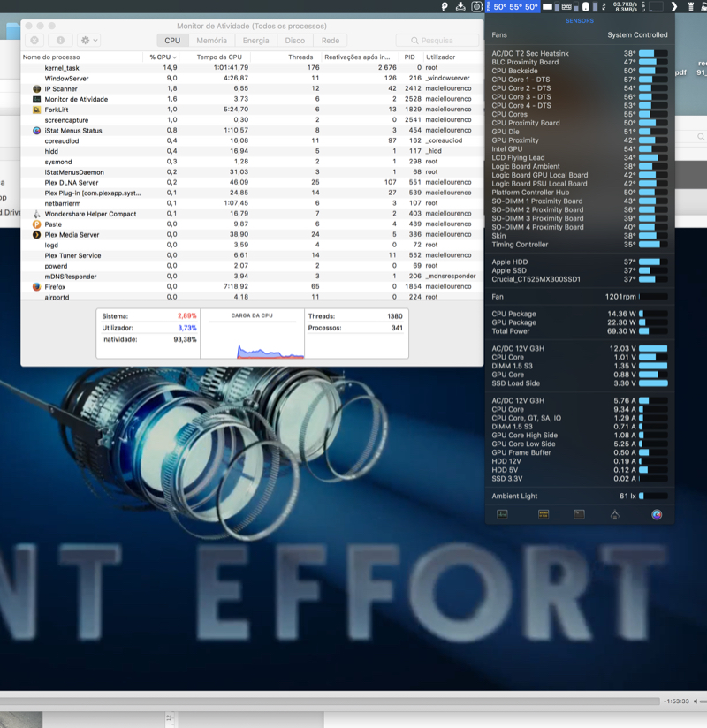
Task: Select the Plex DLNA Server row
Action: (252, 183)
